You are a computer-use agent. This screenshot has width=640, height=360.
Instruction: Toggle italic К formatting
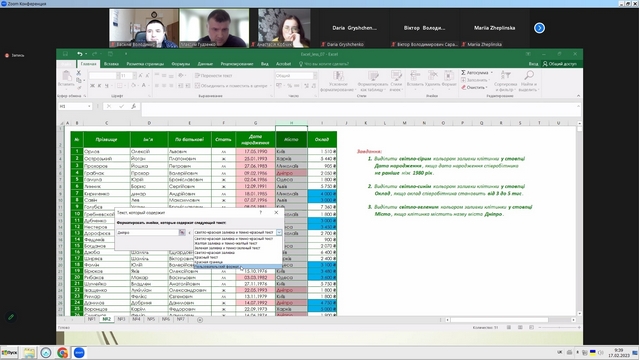click(x=99, y=86)
